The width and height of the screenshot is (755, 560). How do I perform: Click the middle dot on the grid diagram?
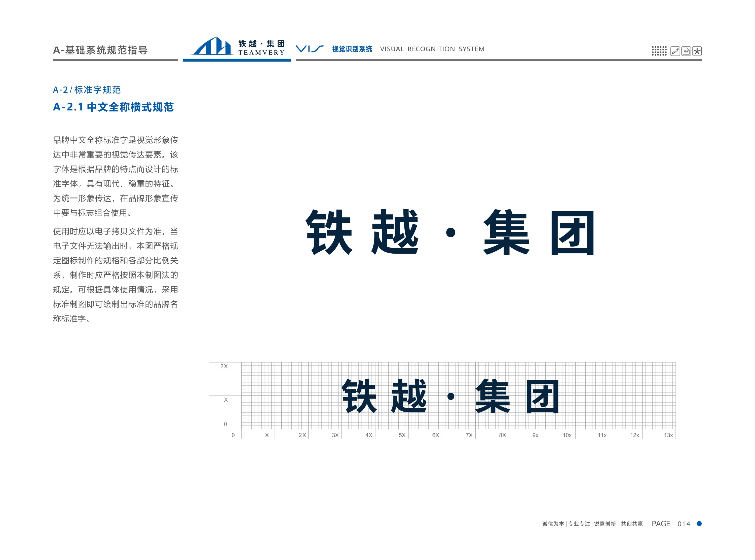click(451, 396)
